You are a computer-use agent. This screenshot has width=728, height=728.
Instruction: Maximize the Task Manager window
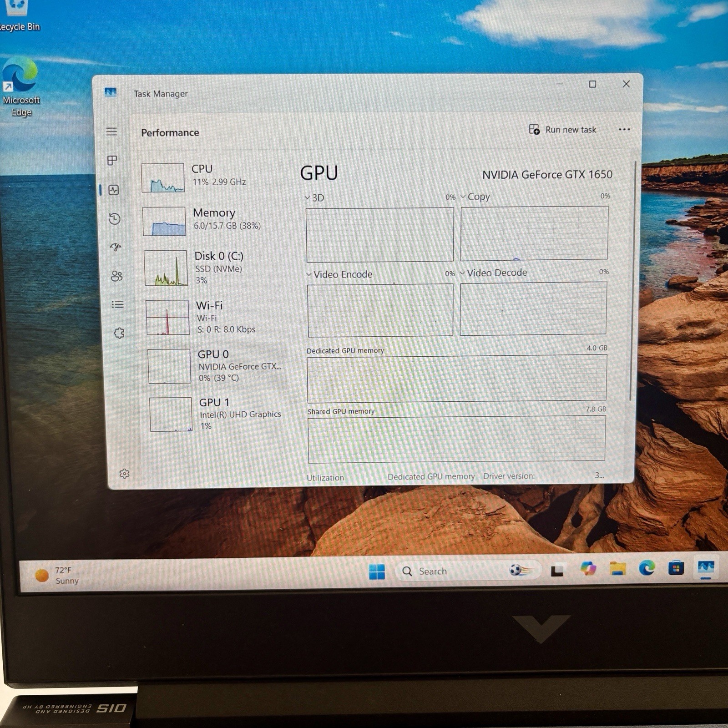point(592,84)
